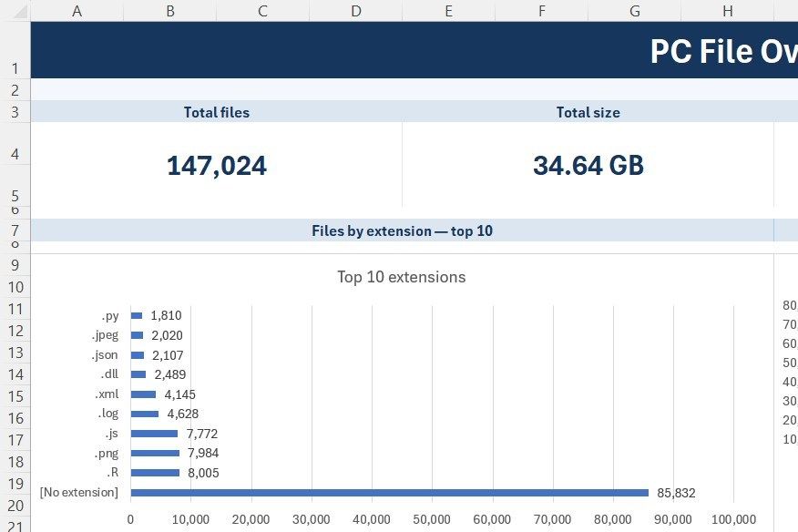This screenshot has height=532, width=798.
Task: Click the "PC File Ov" title banner
Action: point(414,50)
